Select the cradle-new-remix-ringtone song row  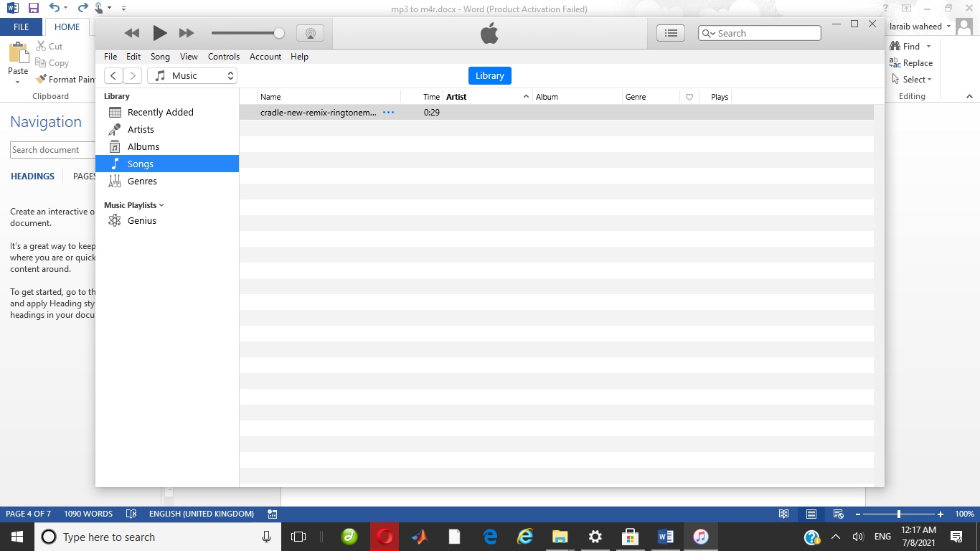coord(557,113)
